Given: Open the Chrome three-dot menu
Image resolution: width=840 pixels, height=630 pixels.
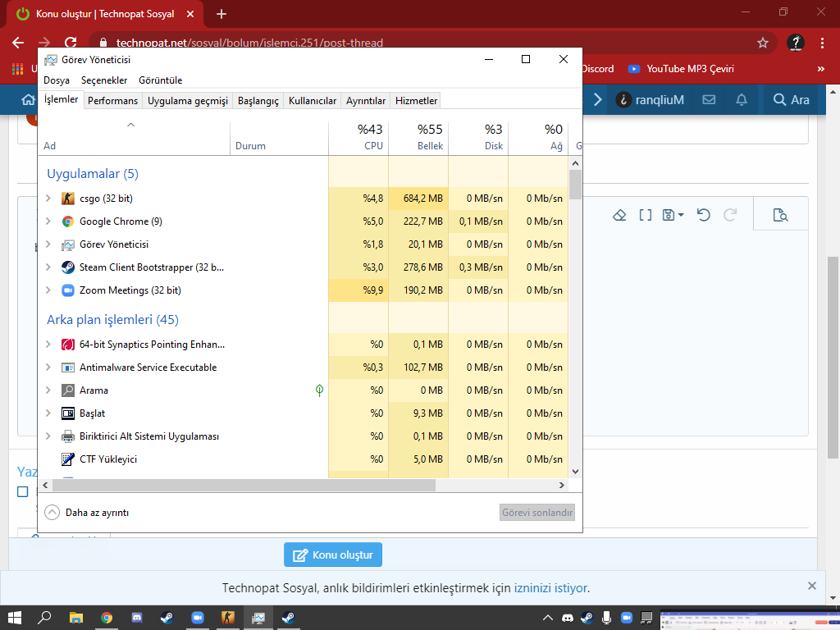Looking at the screenshot, I should click(x=822, y=43).
